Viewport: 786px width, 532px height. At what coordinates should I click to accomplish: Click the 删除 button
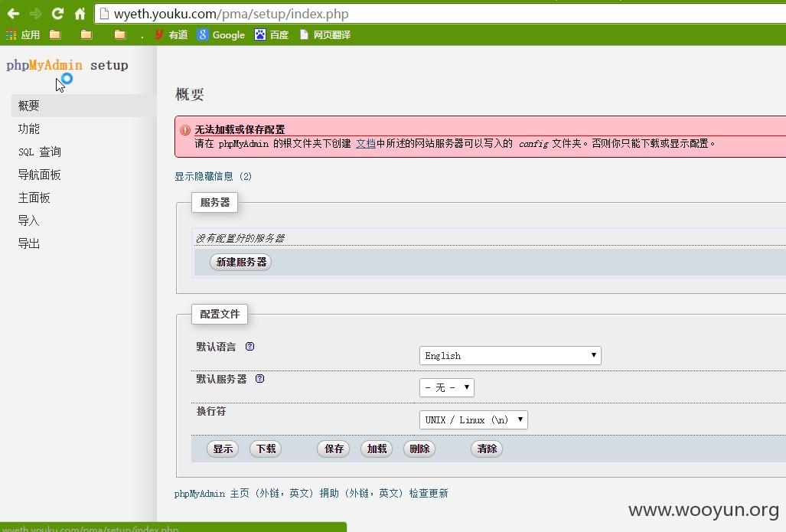point(419,449)
